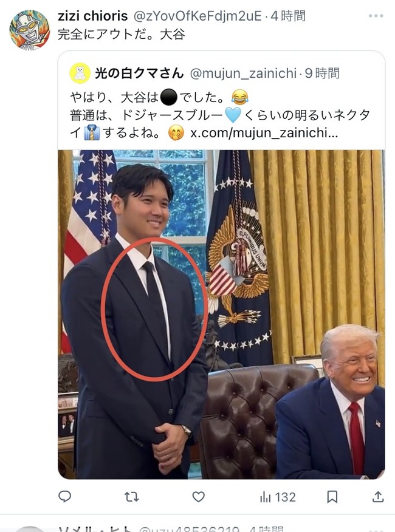Open the share upload icon
The width and height of the screenshot is (395, 532).
tap(377, 497)
